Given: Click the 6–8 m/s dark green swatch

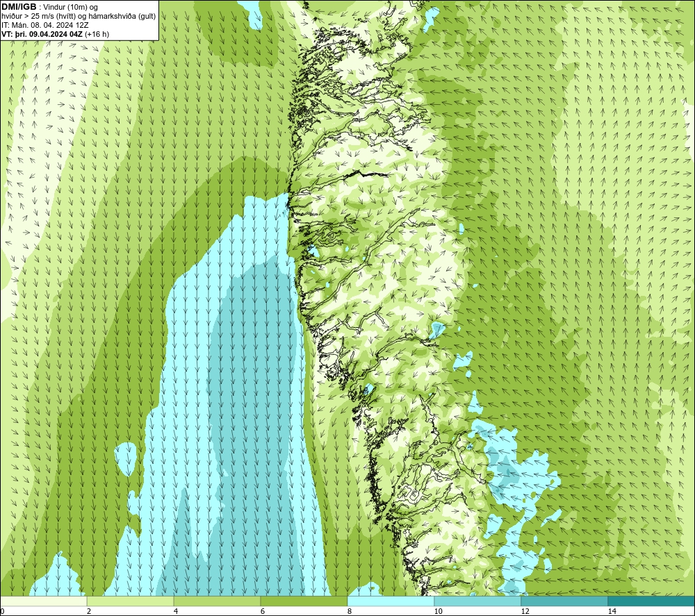Looking at the screenshot, I should [304, 601].
